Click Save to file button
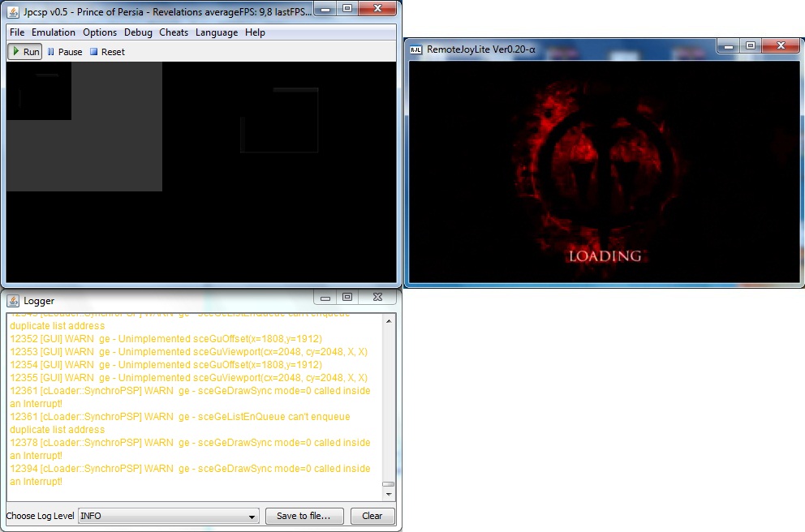The image size is (805, 532). pos(303,516)
